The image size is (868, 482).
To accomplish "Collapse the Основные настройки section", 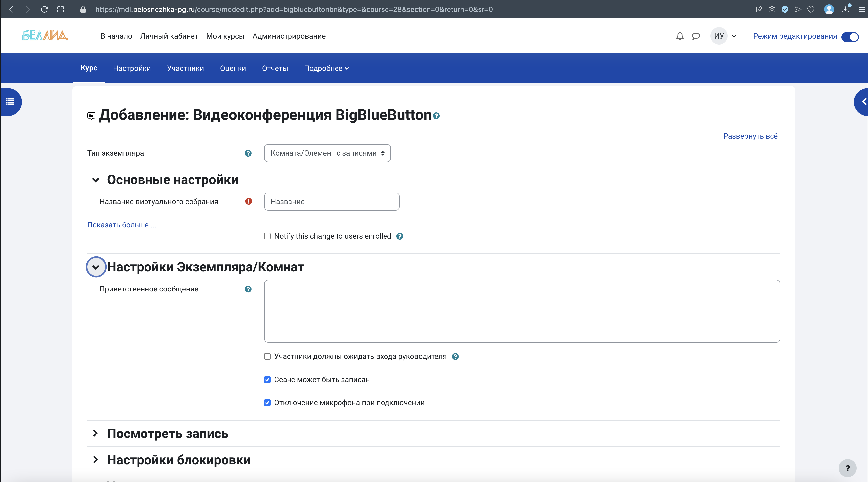I will pyautogui.click(x=96, y=180).
